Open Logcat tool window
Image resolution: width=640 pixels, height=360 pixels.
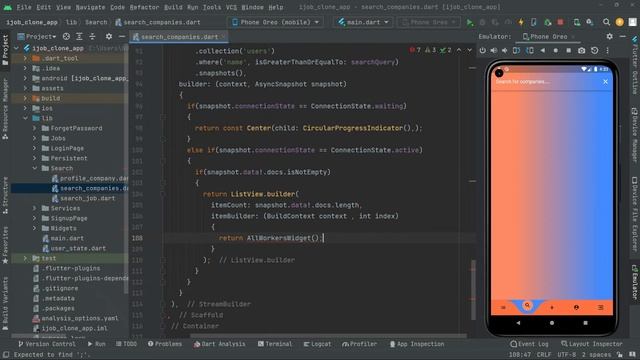(317, 344)
